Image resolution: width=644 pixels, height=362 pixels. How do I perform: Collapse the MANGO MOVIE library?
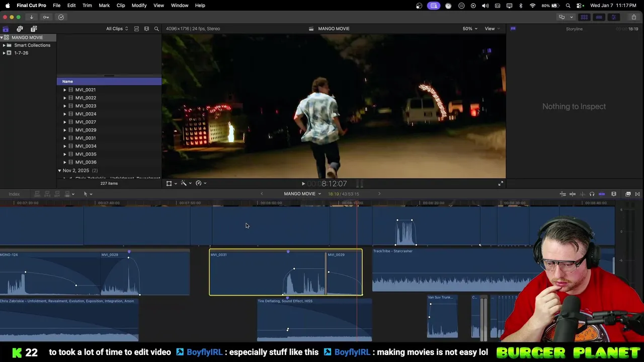click(x=2, y=38)
